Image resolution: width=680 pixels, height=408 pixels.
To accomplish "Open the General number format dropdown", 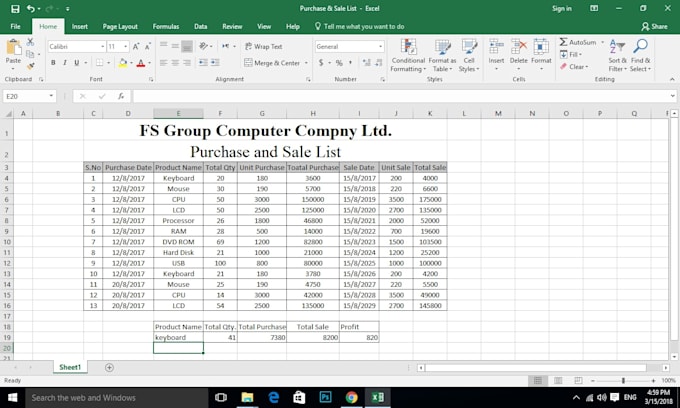I will 380,46.
